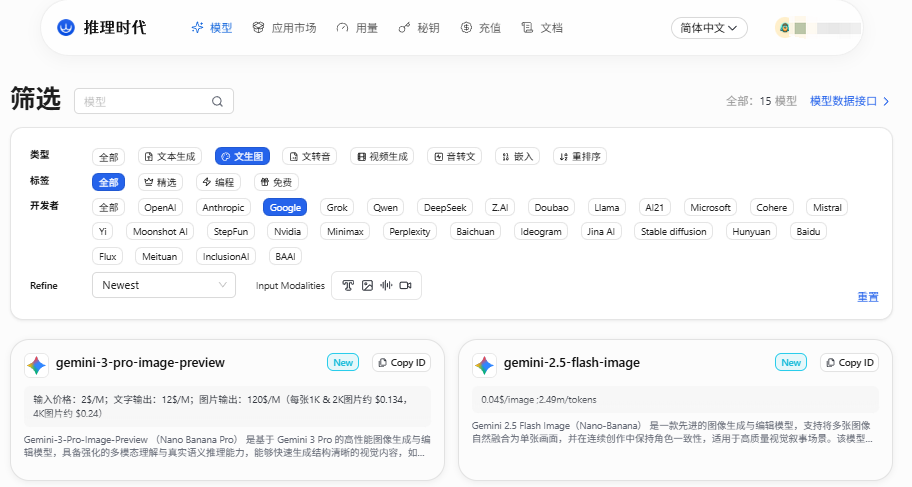This screenshot has height=487, width=912.
Task: Filter by Grok developer
Action: coord(337,208)
